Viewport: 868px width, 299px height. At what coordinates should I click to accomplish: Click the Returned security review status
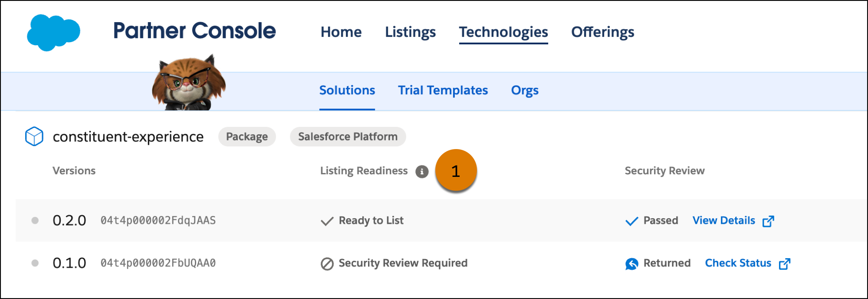(667, 263)
